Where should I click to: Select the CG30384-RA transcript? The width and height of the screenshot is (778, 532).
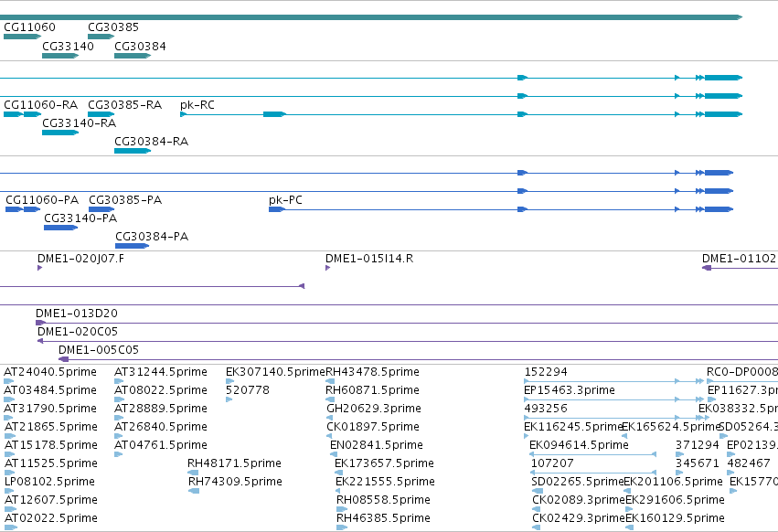[133, 151]
